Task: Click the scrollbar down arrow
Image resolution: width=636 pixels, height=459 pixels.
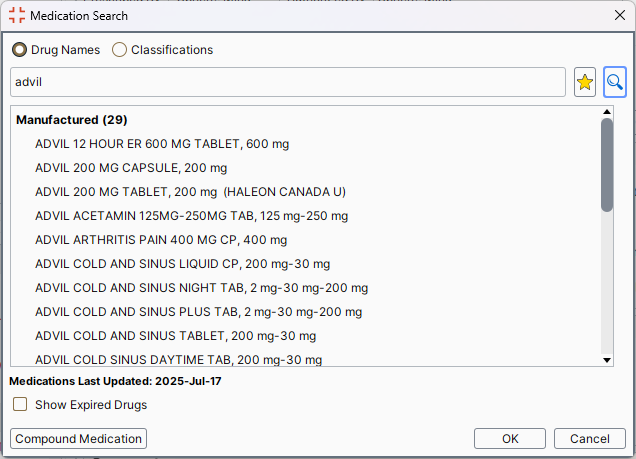Action: pos(607,360)
